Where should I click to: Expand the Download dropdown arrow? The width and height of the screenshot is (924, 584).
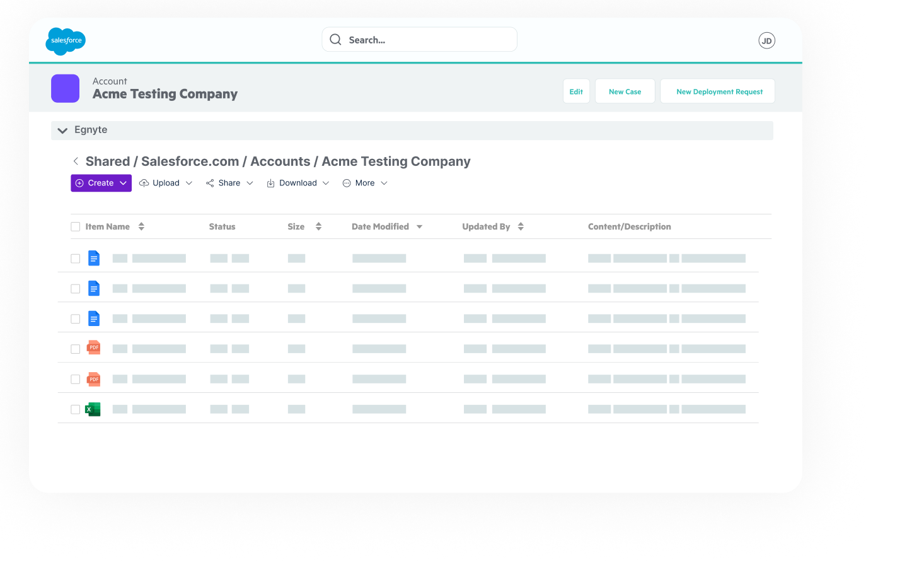coord(325,183)
